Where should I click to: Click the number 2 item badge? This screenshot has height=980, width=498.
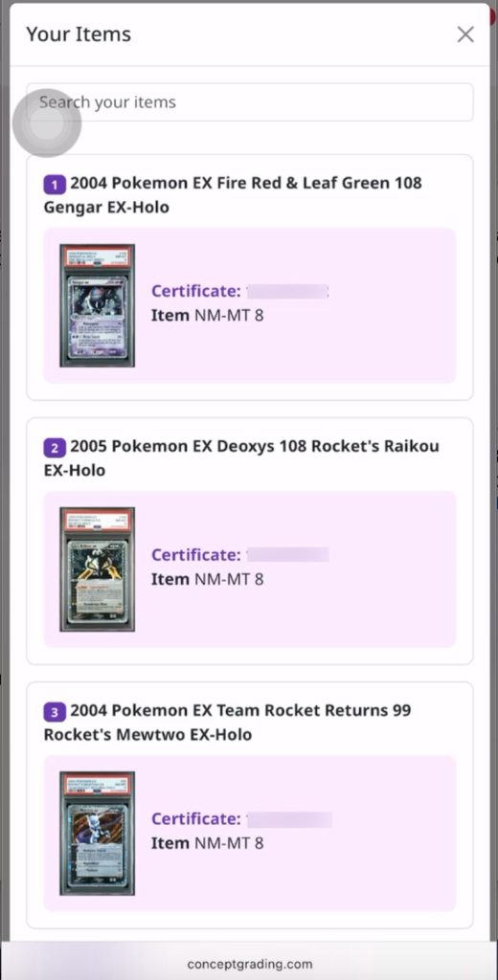(x=55, y=448)
